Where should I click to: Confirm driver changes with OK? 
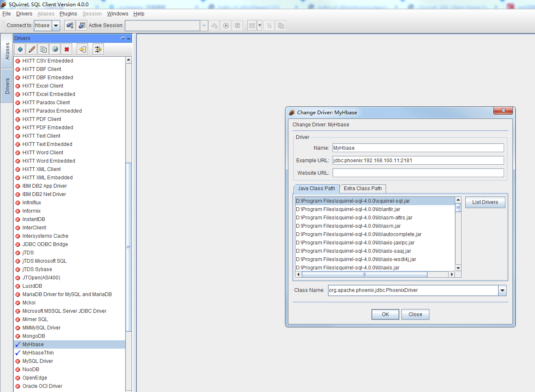click(x=385, y=314)
